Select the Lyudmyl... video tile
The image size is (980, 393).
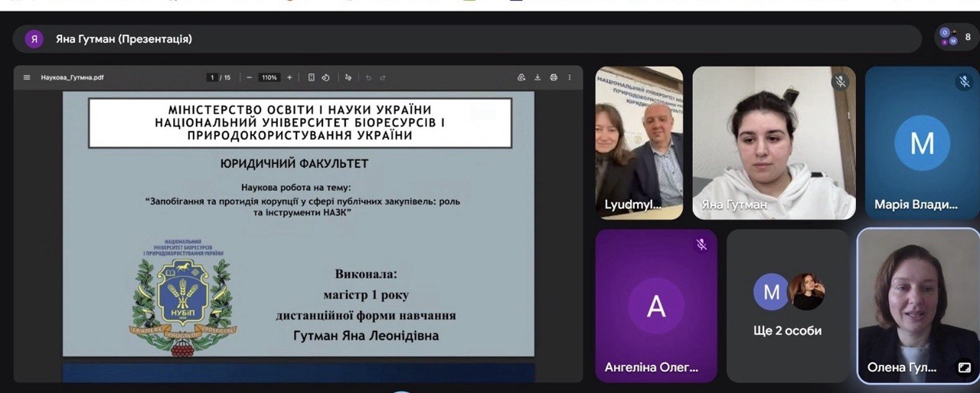click(639, 143)
